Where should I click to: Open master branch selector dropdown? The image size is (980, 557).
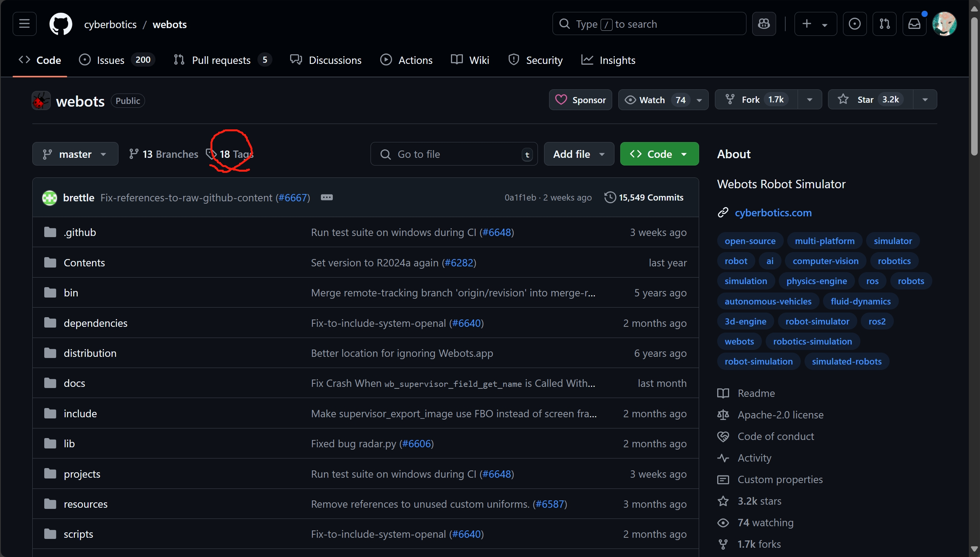tap(75, 154)
